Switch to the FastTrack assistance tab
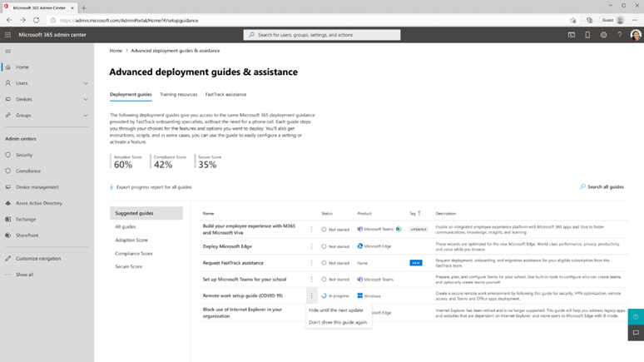 (x=225, y=95)
